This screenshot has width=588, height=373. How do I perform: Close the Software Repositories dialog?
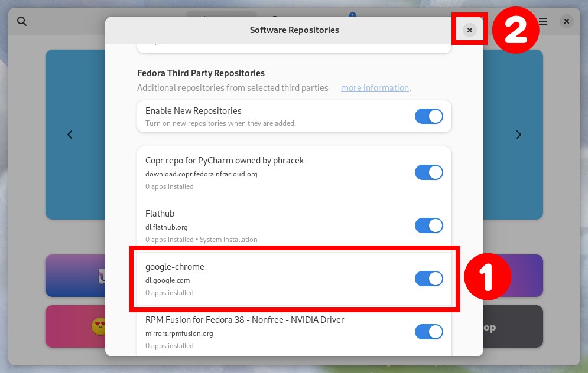pos(469,30)
